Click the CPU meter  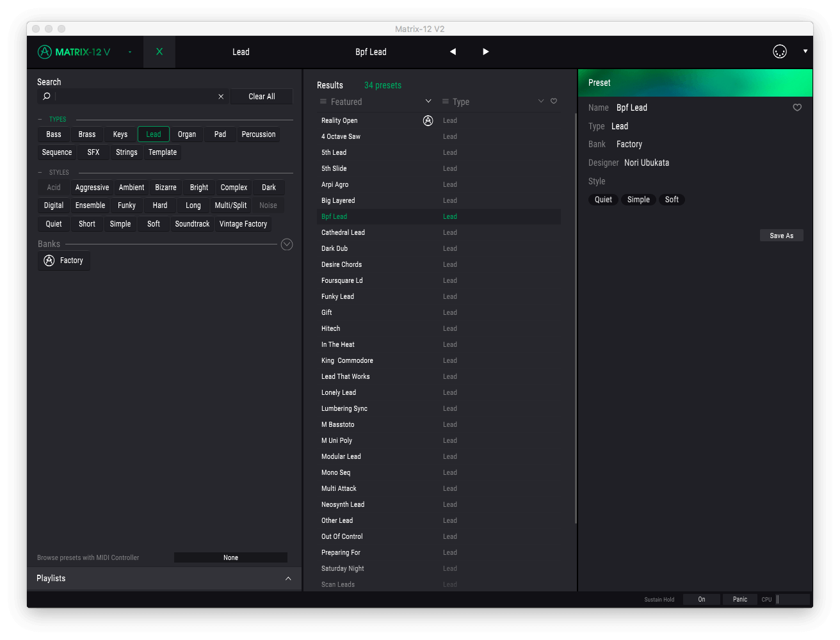click(793, 600)
